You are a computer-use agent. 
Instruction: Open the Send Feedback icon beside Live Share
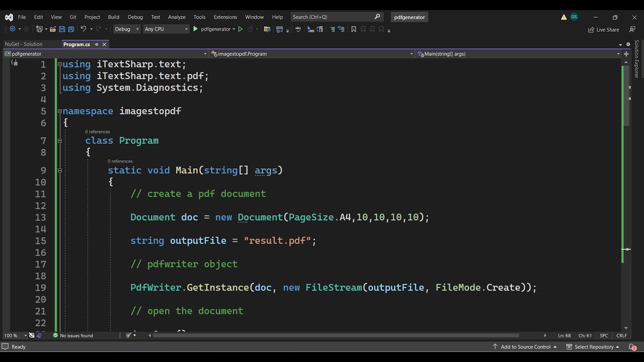[x=632, y=30]
